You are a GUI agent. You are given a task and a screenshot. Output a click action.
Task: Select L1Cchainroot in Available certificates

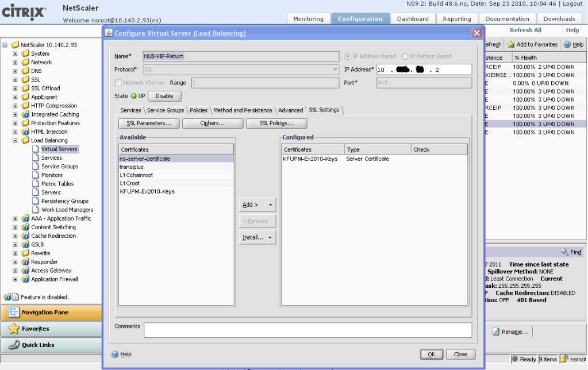(x=176, y=175)
